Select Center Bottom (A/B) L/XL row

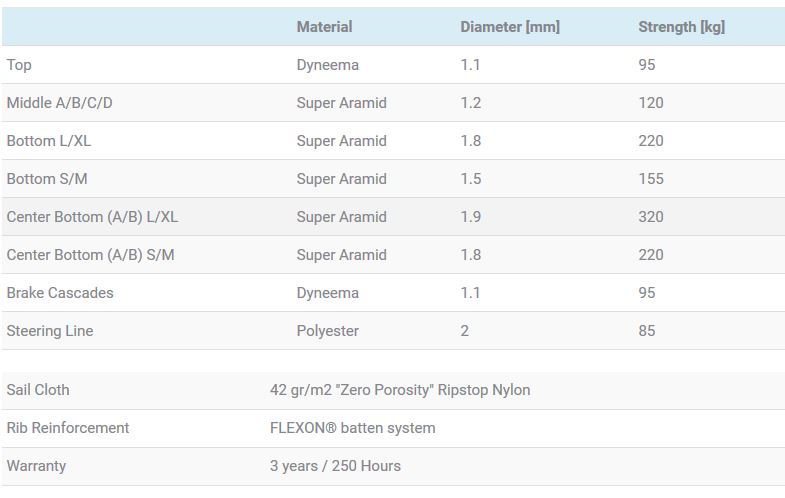tap(393, 217)
